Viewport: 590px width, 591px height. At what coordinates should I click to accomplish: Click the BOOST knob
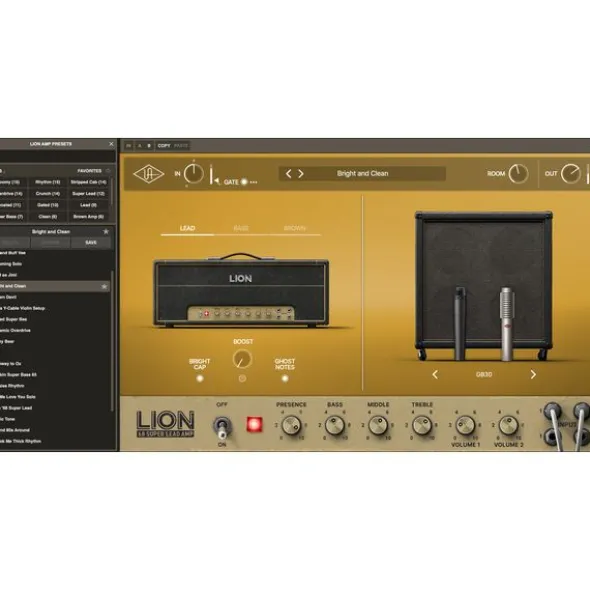click(242, 359)
